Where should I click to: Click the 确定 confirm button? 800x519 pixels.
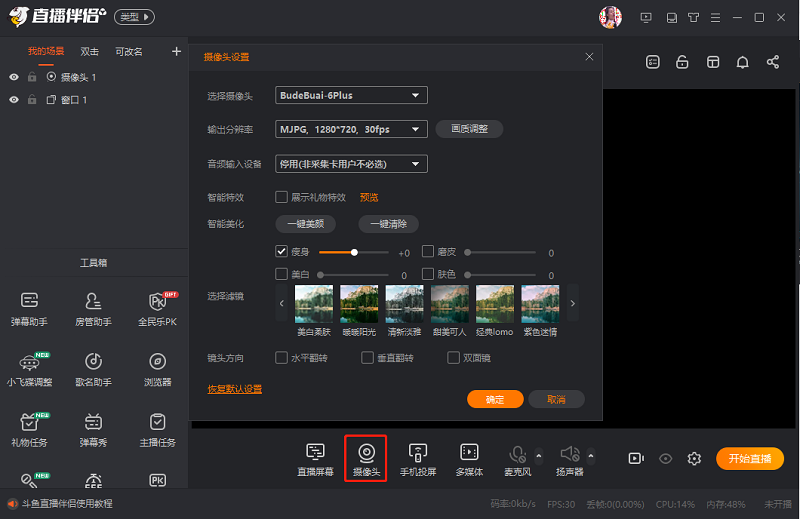click(495, 399)
